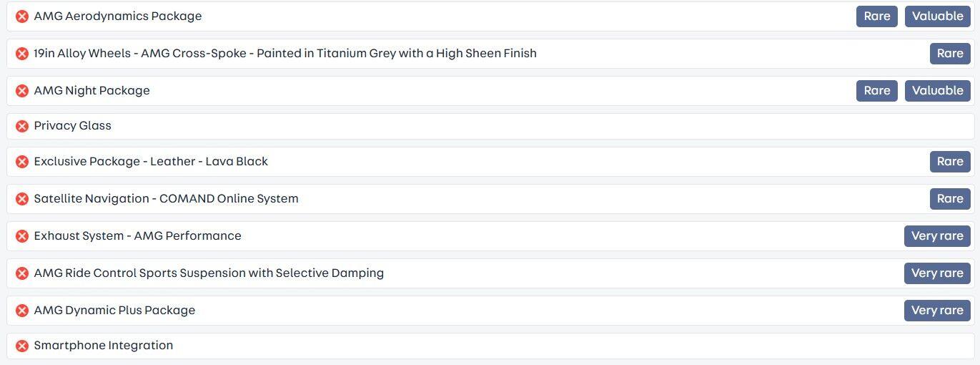Click red X icon beside AMG Dynamic Plus Package
980x365 pixels.
pyautogui.click(x=22, y=311)
